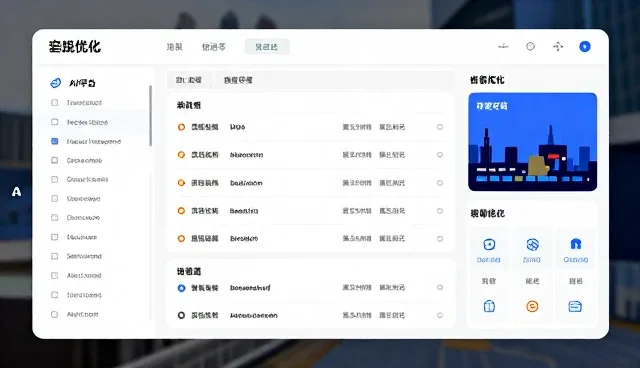Click the orange ring on the first upper-list row
Viewport: 640px width, 368px height.
[181, 127]
